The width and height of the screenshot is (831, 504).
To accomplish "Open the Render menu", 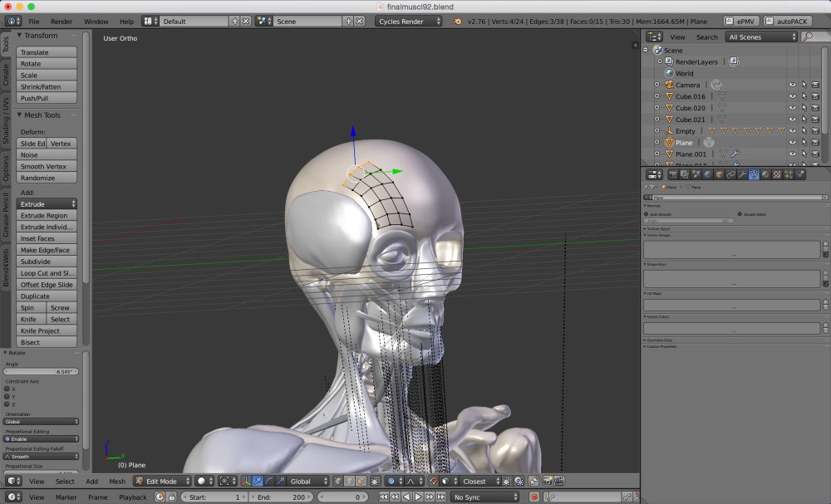I will (61, 22).
